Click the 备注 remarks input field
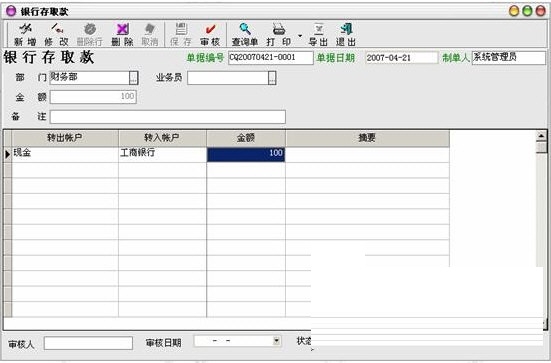 (168, 117)
